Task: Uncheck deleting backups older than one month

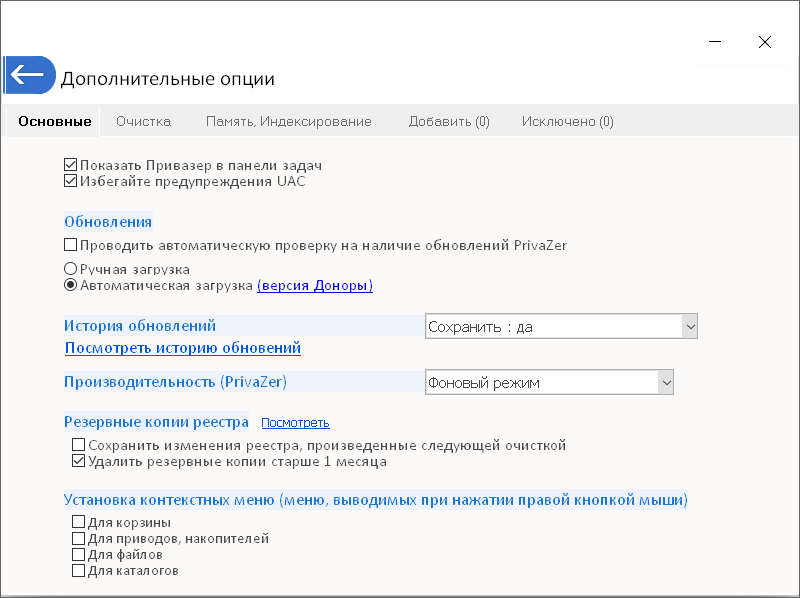Action: [x=78, y=460]
